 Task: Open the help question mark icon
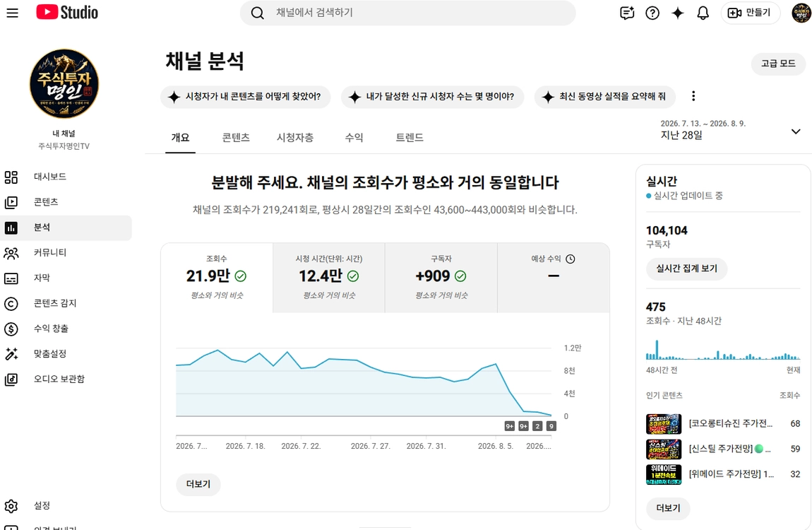(x=652, y=13)
